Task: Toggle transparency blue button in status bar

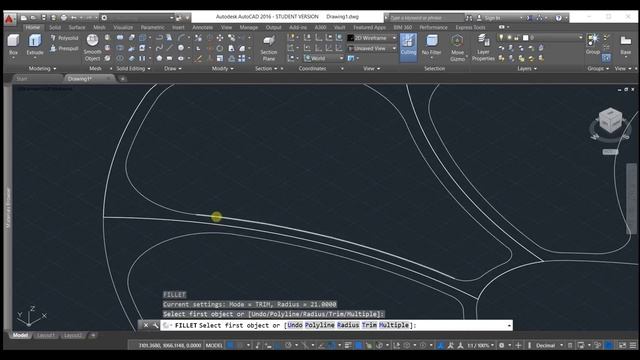Action: pyautogui.click(x=358, y=345)
